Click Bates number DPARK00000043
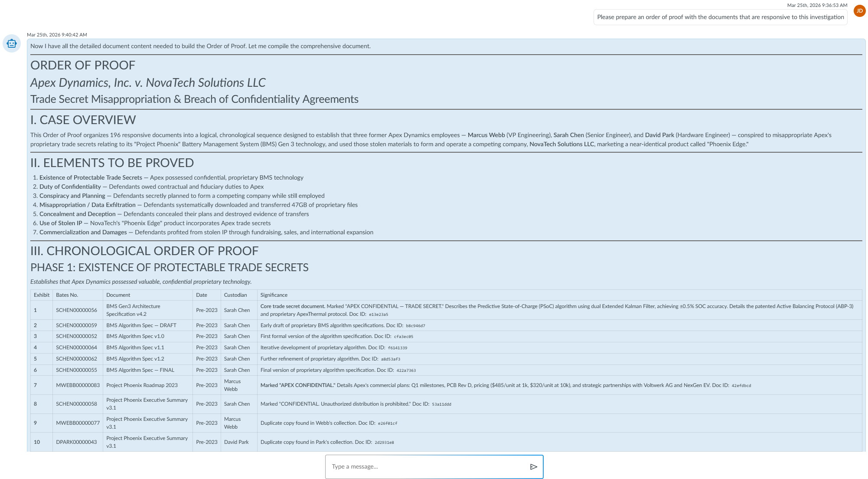Image resolution: width=868 pixels, height=479 pixels. coord(76,442)
